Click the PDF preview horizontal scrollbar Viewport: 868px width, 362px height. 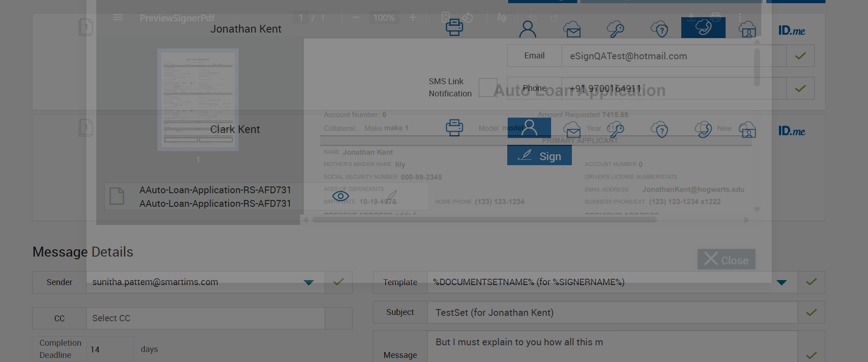tap(485, 220)
